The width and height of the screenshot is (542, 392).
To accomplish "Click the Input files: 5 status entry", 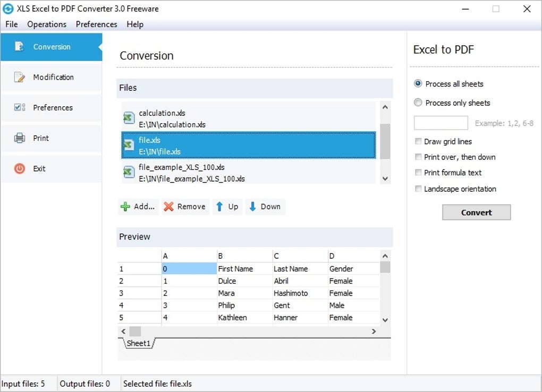I will 23,384.
